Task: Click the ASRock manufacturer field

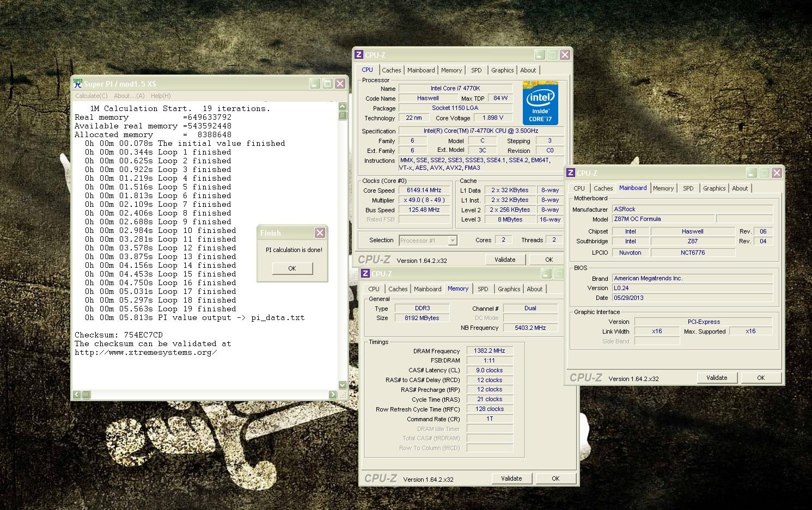Action: pos(692,209)
